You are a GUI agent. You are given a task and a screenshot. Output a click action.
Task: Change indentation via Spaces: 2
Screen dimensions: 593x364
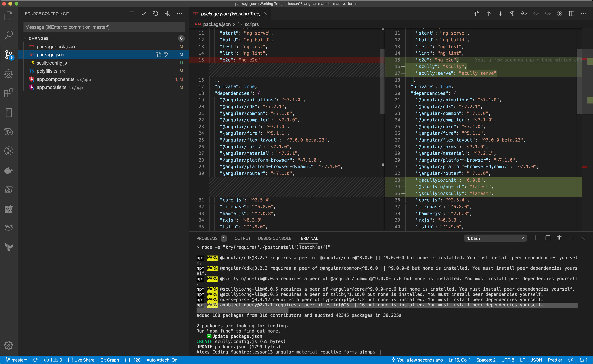(x=486, y=360)
